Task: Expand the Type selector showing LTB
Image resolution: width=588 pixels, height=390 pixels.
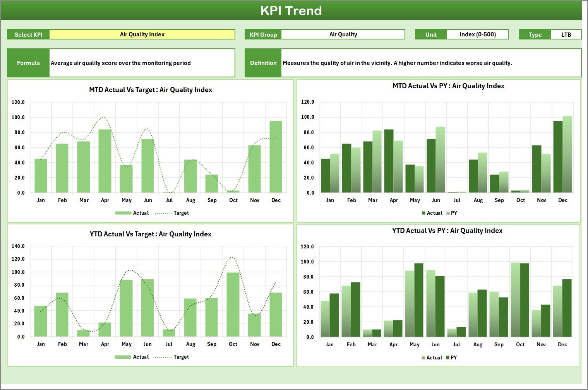Action: tap(566, 34)
